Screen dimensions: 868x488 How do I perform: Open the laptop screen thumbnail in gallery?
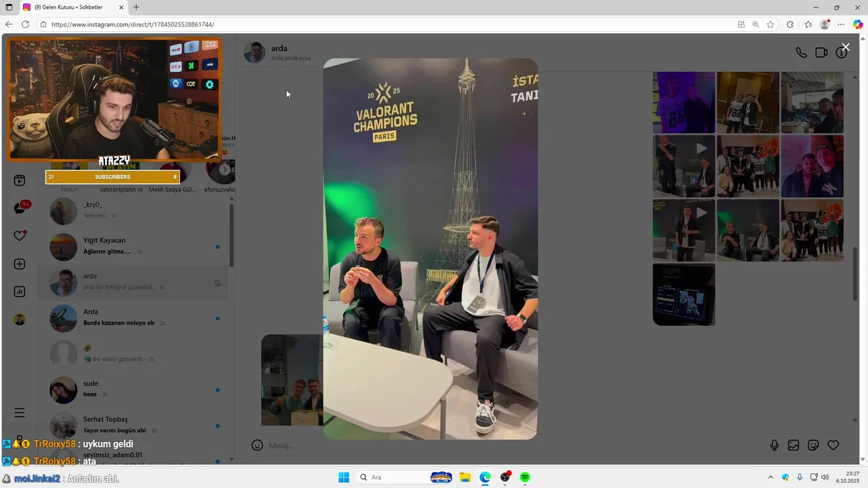point(684,294)
